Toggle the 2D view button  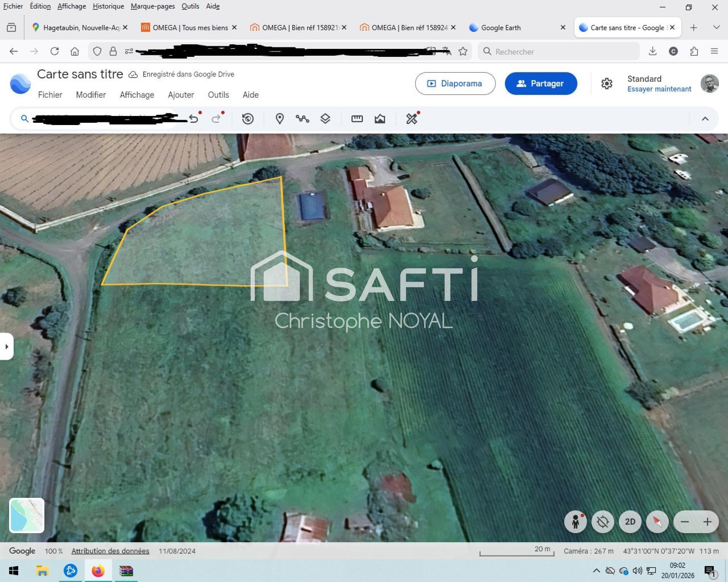pos(630,522)
